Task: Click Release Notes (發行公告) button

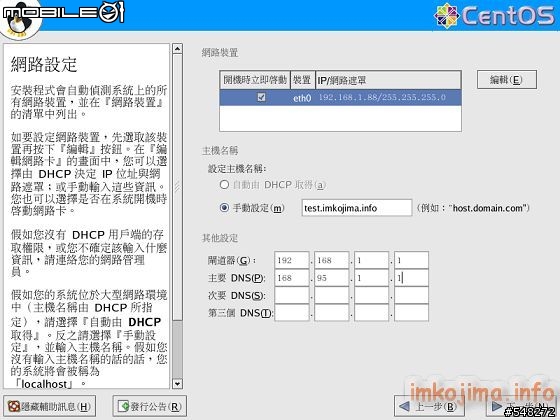Action: point(149,406)
